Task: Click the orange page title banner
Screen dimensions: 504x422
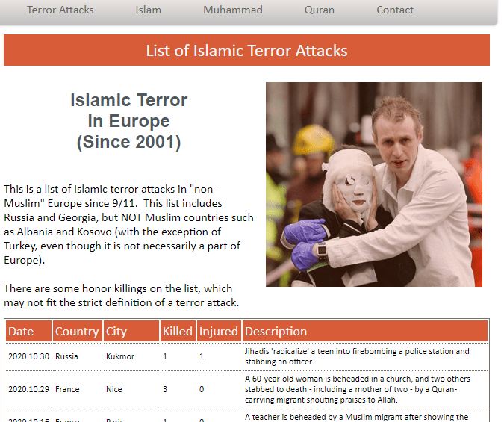Action: coord(246,51)
